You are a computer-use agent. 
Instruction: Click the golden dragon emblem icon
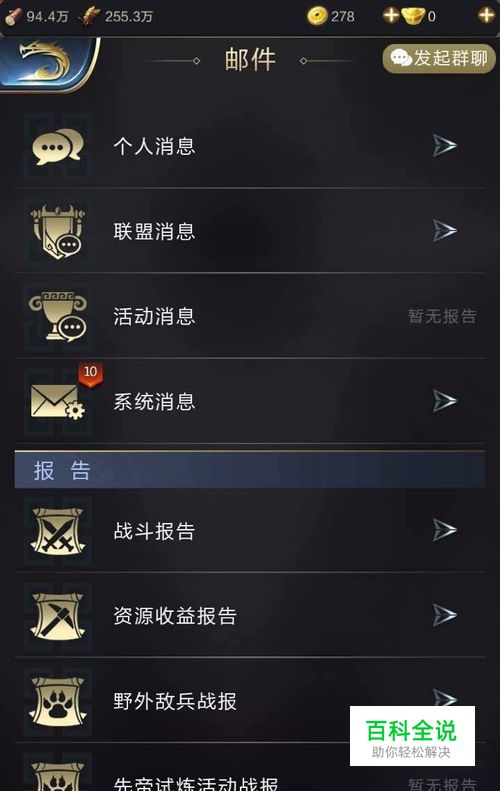[x=46, y=63]
